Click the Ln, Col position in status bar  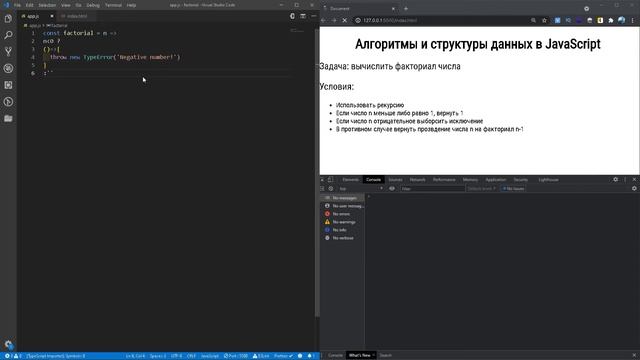point(135,356)
